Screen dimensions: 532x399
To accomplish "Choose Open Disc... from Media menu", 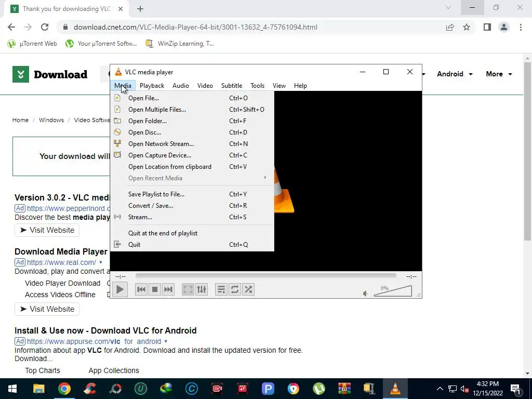I will coord(192,132).
